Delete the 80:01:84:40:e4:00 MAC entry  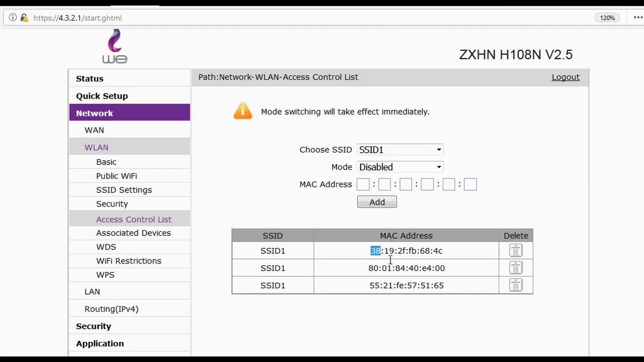tap(515, 267)
